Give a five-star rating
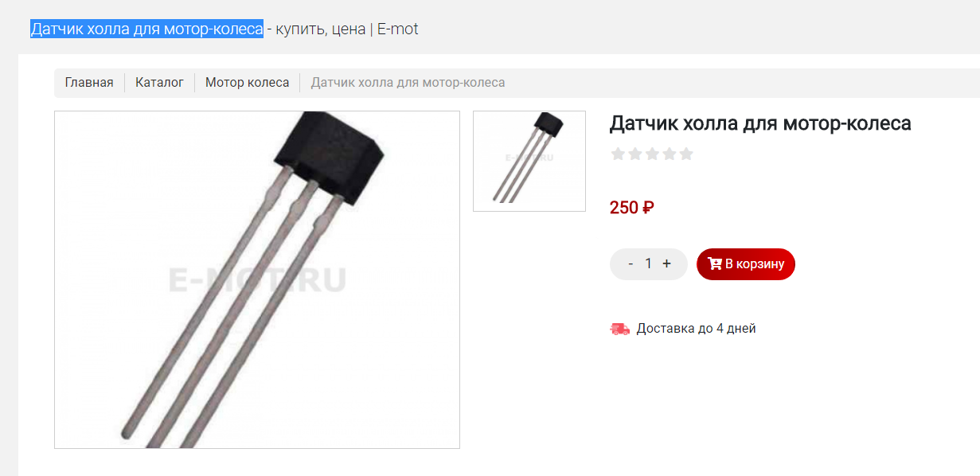The height and width of the screenshot is (476, 980). pyautogui.click(x=686, y=154)
